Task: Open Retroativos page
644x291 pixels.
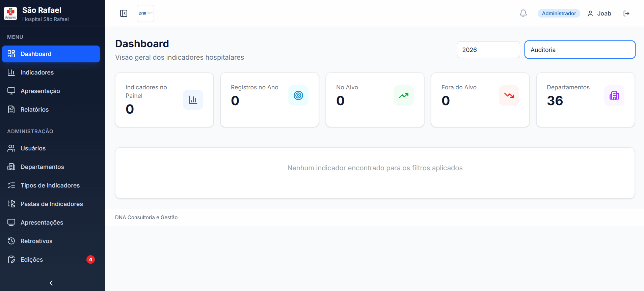Action: coord(51,241)
